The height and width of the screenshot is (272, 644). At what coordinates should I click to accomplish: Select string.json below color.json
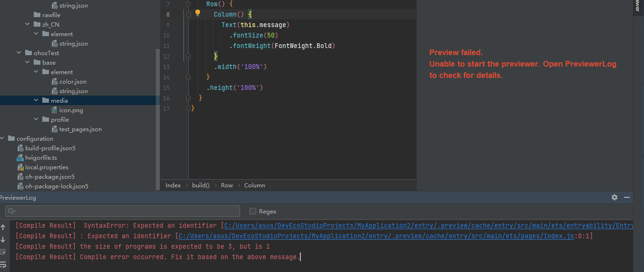click(x=73, y=91)
